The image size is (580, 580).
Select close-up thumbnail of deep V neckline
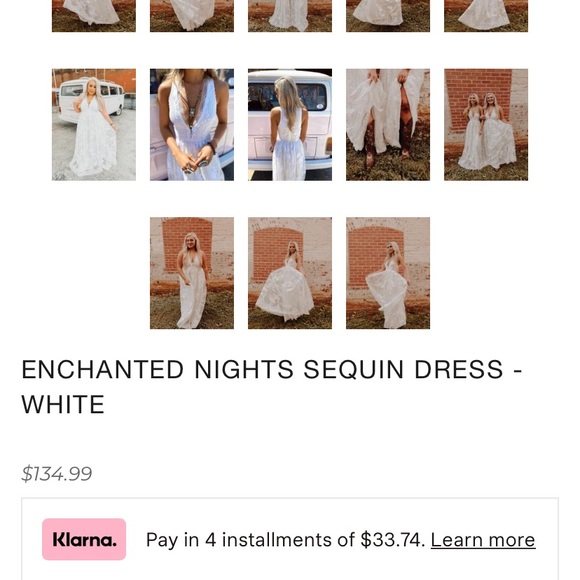(192, 125)
